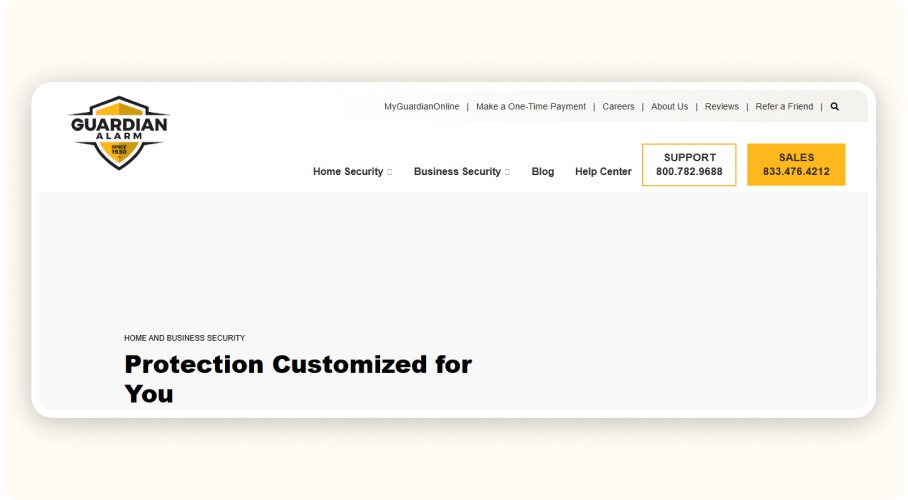Open the MyGuardianOnline link
This screenshot has width=908, height=500.
pos(422,107)
